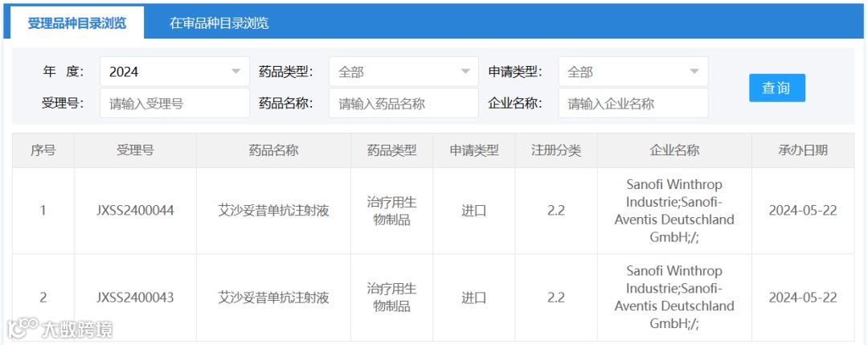Click Sanofi company name in row JXSS2400044

tap(674, 211)
